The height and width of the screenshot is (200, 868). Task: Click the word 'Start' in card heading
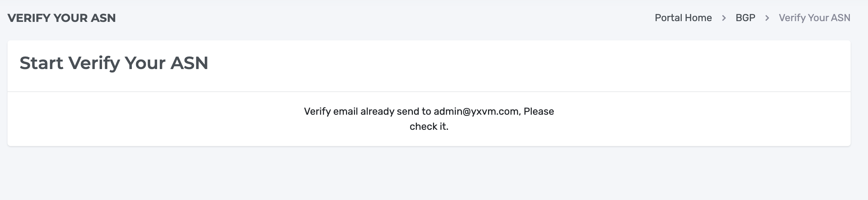(x=42, y=63)
